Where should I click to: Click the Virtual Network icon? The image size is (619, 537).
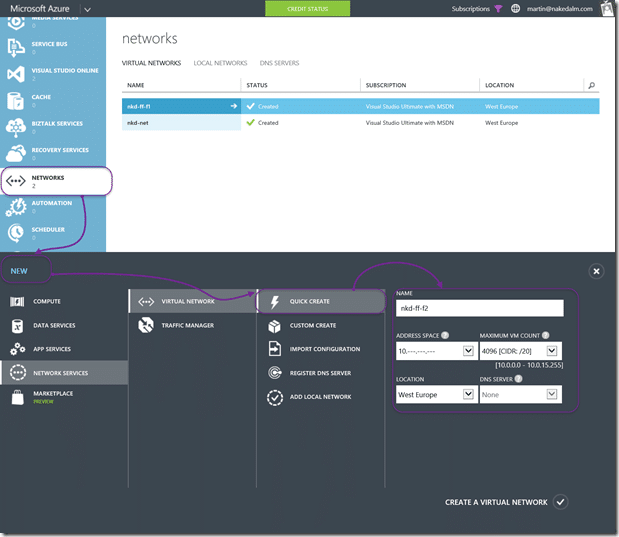pyautogui.click(x=146, y=302)
